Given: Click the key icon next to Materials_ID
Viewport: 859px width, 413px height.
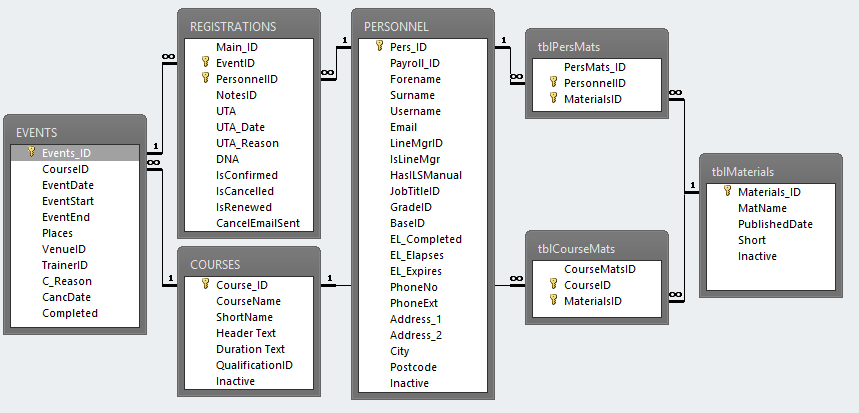Looking at the screenshot, I should click(x=728, y=192).
